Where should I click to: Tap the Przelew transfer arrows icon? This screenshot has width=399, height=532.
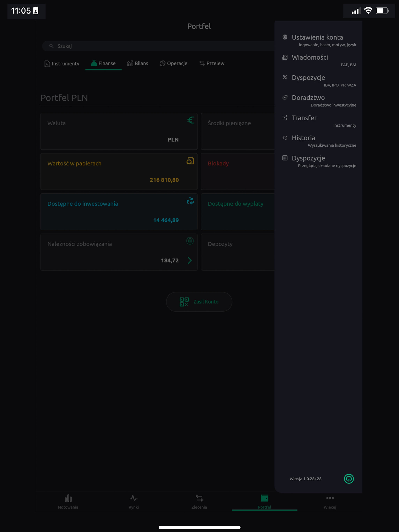(x=202, y=63)
